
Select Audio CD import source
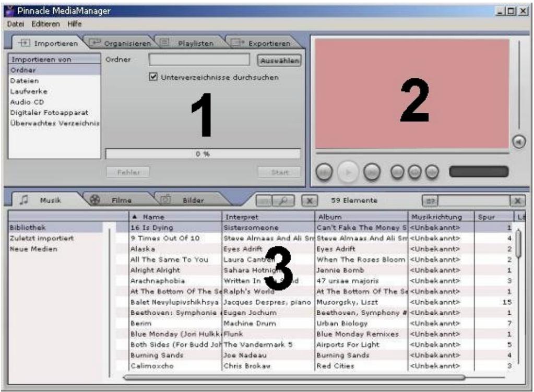coord(54,102)
